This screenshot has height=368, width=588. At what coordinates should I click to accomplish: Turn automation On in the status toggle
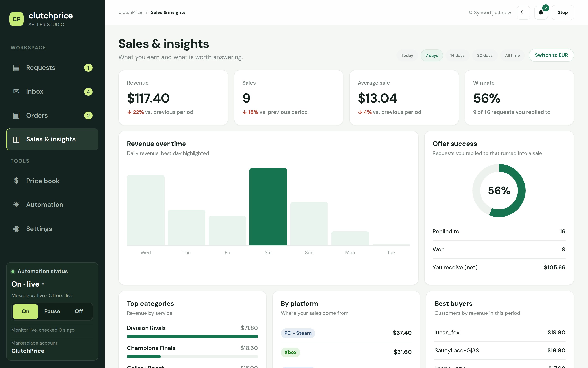click(26, 311)
